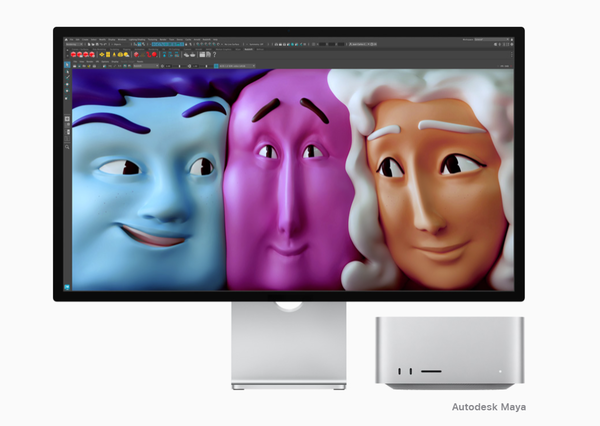Click the Save Scene icon in status line
600x426 pixels.
[x=97, y=44]
